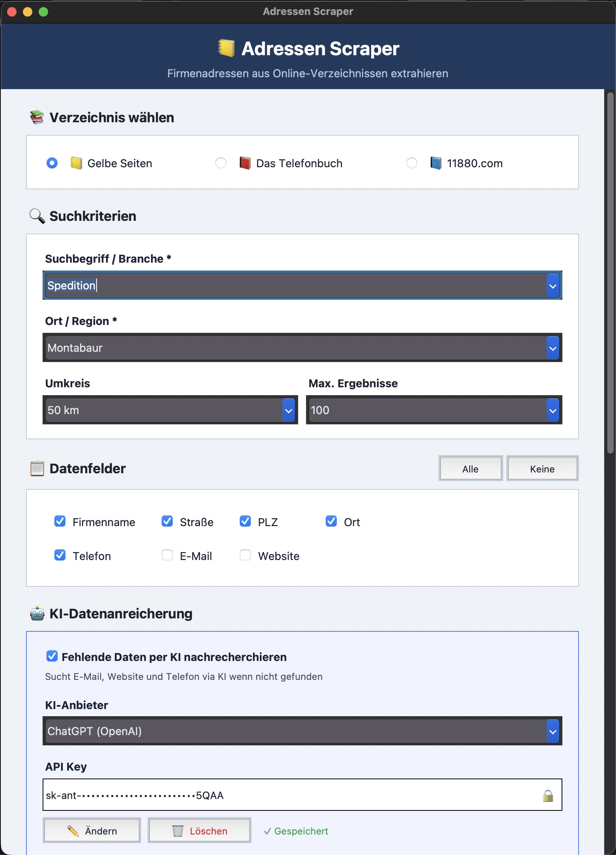The width and height of the screenshot is (616, 855).
Task: Click the clipboard icon beside Datenfelder
Action: point(37,469)
